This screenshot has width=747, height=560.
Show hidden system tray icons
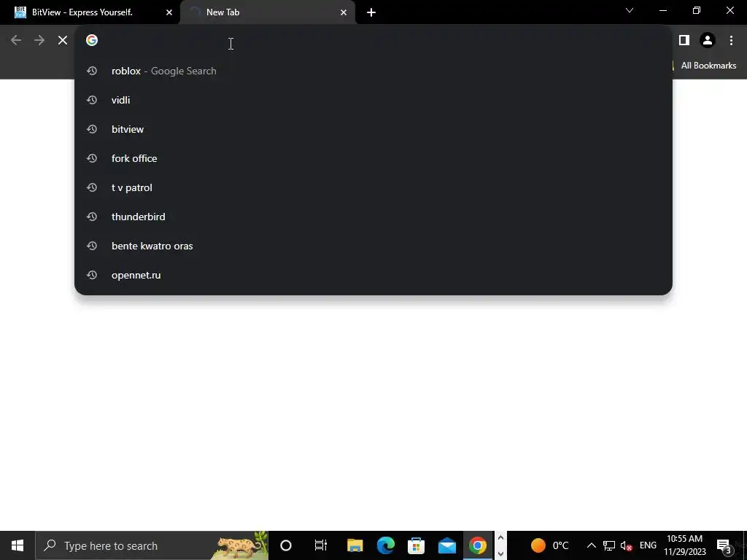(591, 545)
